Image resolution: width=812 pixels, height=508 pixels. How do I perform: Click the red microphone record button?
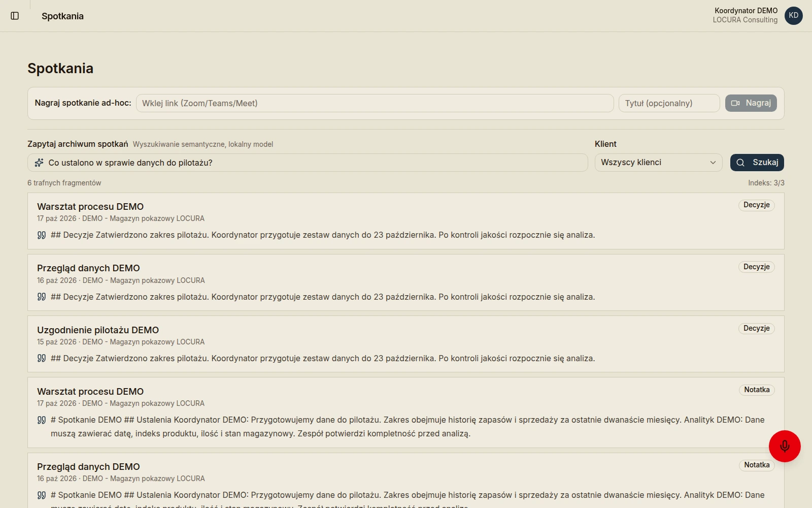(x=785, y=446)
